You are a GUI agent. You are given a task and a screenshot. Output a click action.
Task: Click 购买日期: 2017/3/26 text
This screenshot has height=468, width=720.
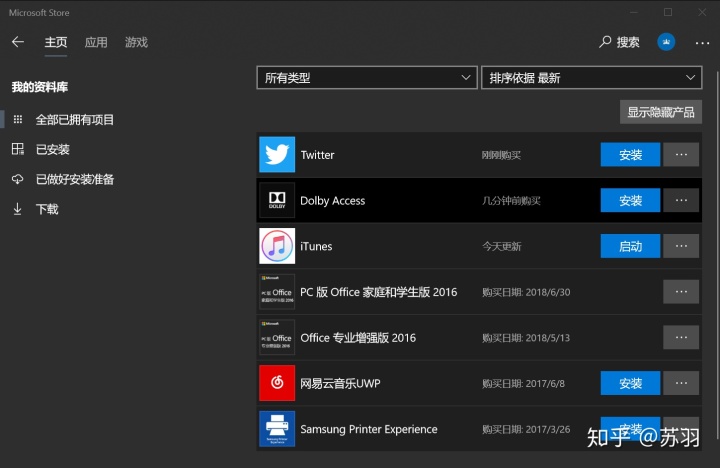pyautogui.click(x=526, y=429)
